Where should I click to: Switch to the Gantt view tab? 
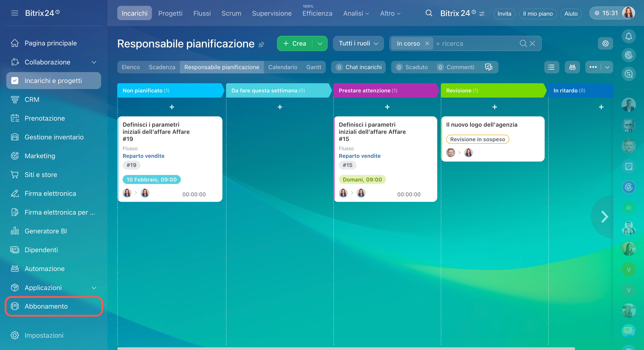(x=313, y=67)
